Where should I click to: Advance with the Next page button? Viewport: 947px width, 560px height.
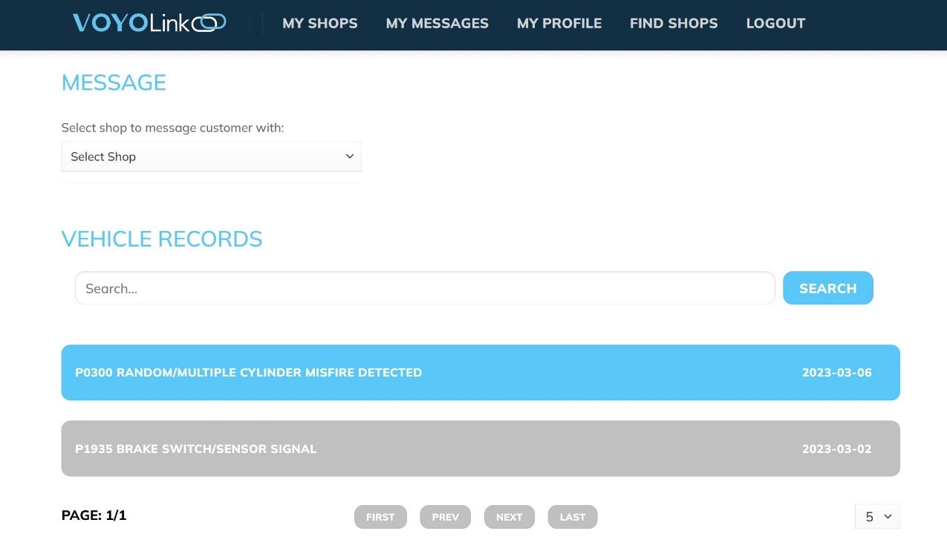pyautogui.click(x=509, y=517)
